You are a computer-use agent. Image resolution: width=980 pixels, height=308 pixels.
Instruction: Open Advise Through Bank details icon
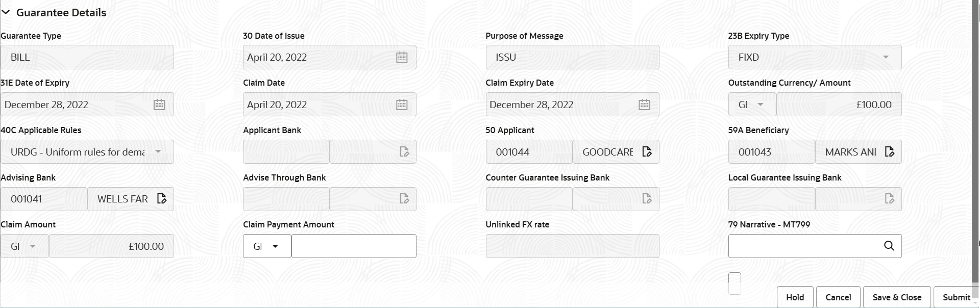point(404,199)
